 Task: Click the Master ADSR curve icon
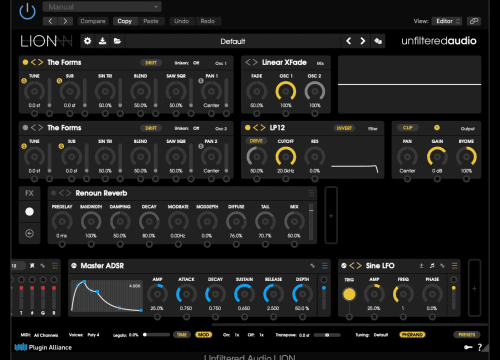click(x=312, y=266)
